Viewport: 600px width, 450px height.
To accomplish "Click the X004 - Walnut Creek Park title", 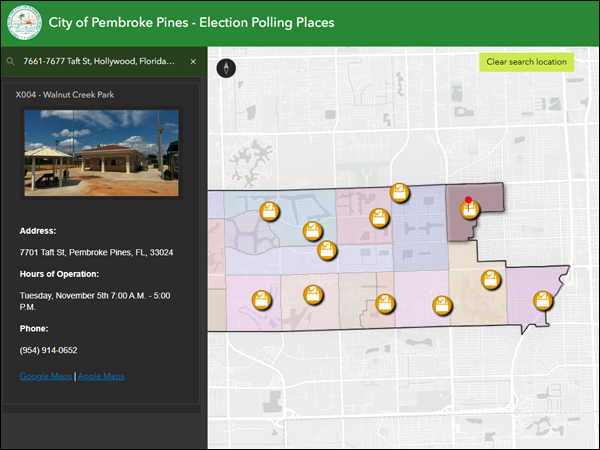I will 67,96.
